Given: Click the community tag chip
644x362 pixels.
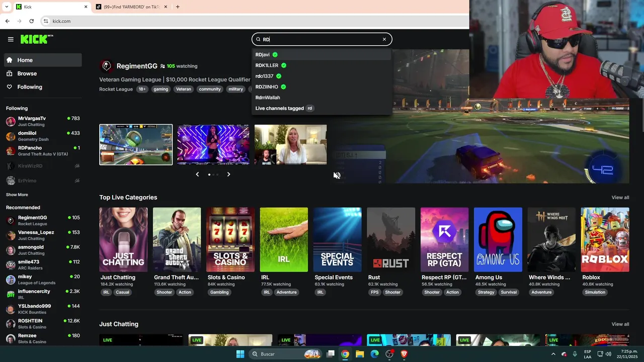Looking at the screenshot, I should 210,89.
